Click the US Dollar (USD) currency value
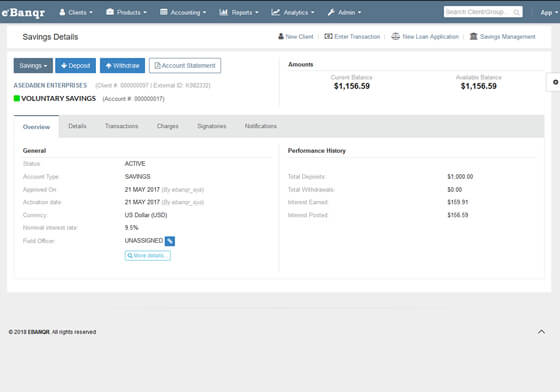 [x=146, y=215]
